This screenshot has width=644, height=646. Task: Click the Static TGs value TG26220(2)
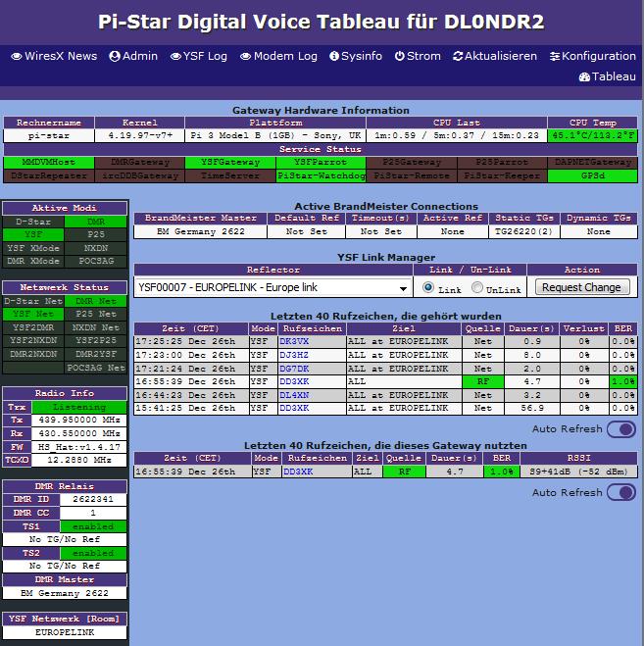[523, 231]
